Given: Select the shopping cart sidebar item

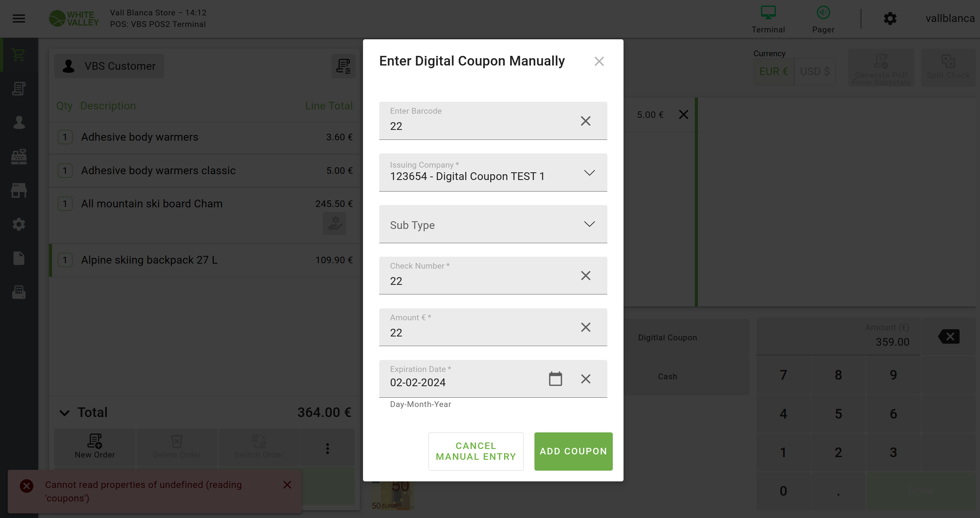Looking at the screenshot, I should point(19,55).
